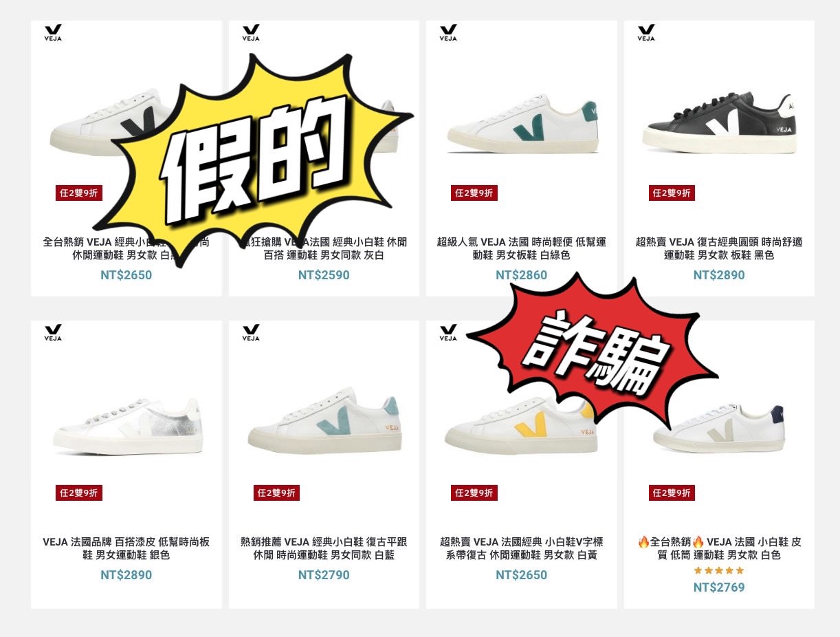Screen dimensions: 840x637
Task: Open the silver VEJA sneaker image
Action: (x=127, y=425)
